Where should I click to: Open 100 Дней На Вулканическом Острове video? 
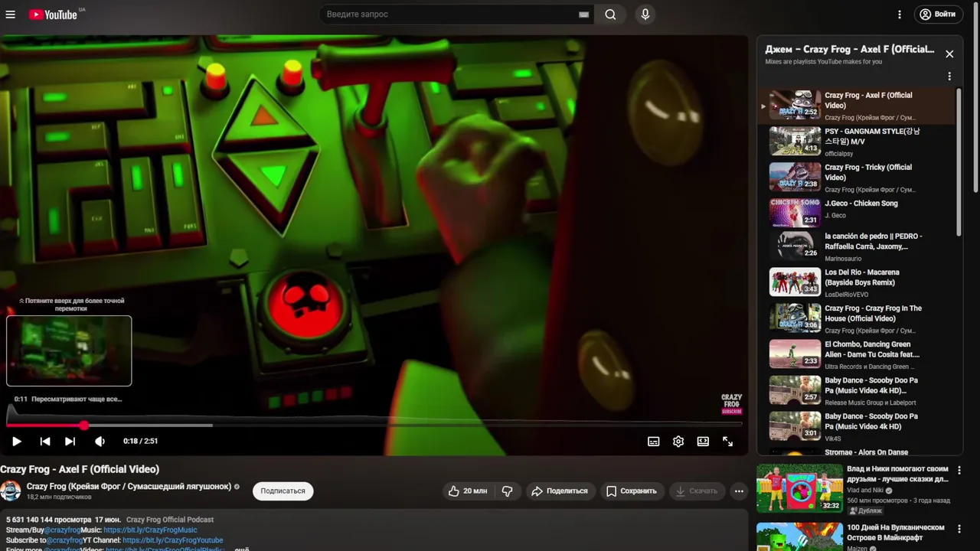[x=799, y=536]
